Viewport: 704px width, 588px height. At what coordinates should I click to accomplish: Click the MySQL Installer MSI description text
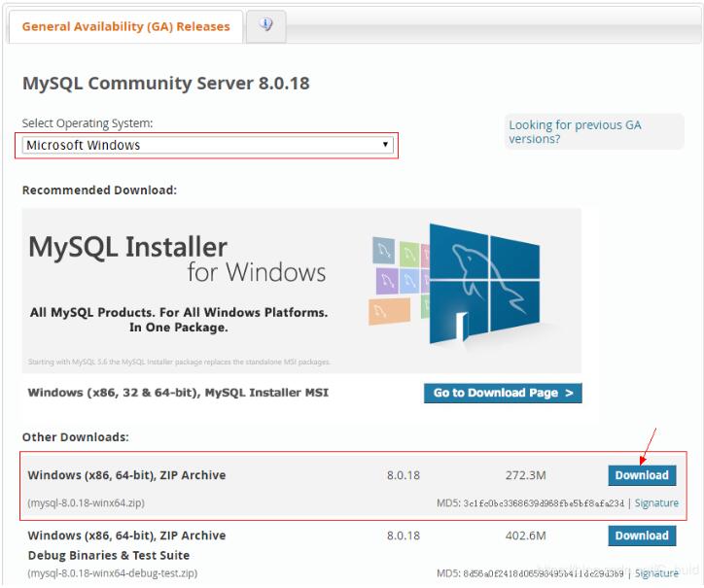(178, 393)
